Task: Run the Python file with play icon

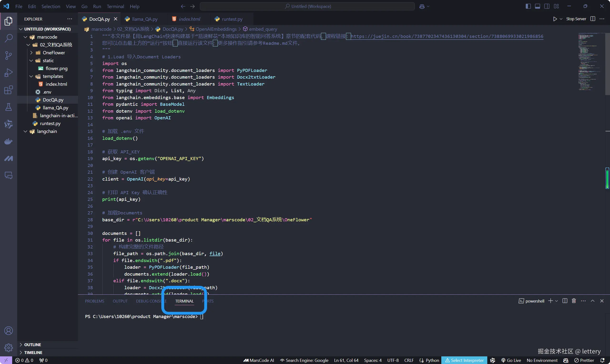Action: click(x=555, y=19)
